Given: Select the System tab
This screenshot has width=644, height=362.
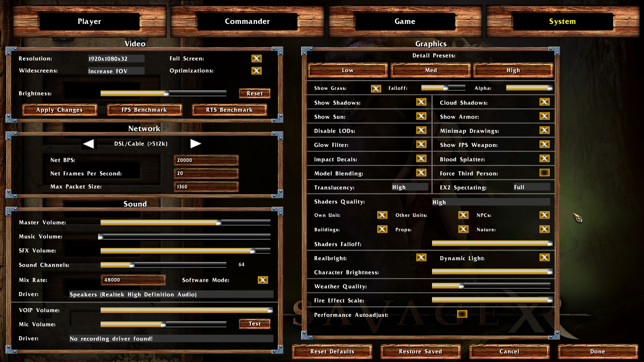Looking at the screenshot, I should [x=562, y=21].
